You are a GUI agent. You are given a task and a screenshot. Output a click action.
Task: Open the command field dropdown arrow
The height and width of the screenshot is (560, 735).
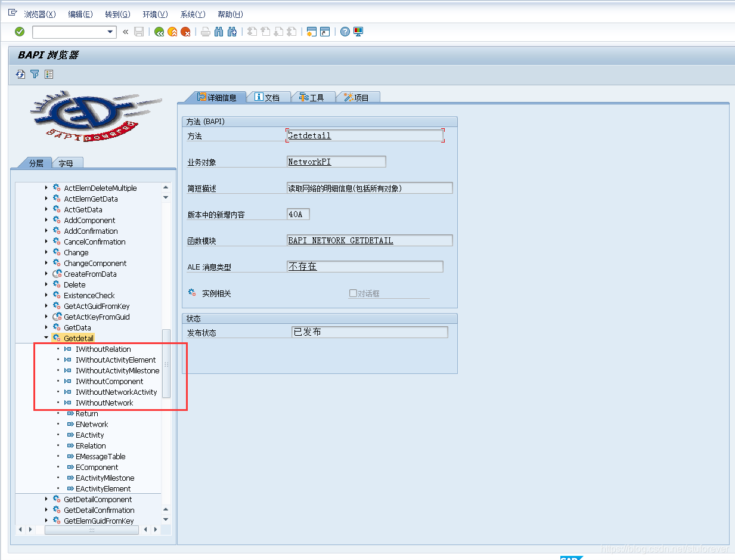(x=110, y=32)
